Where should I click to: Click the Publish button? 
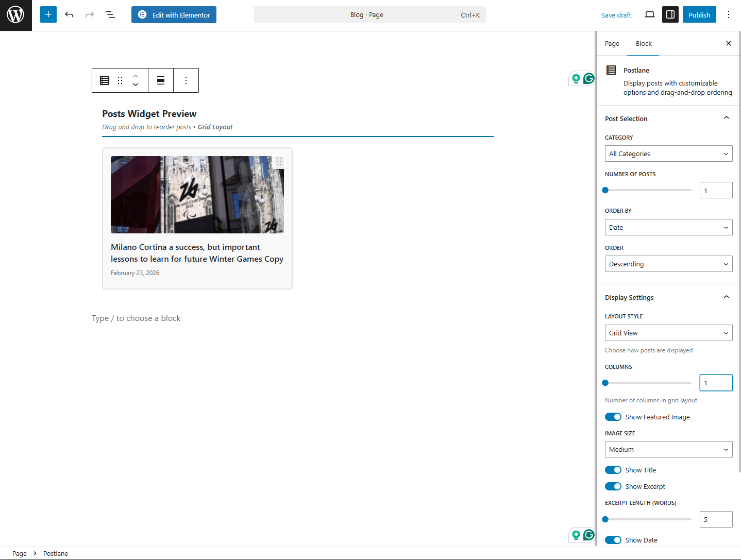699,15
